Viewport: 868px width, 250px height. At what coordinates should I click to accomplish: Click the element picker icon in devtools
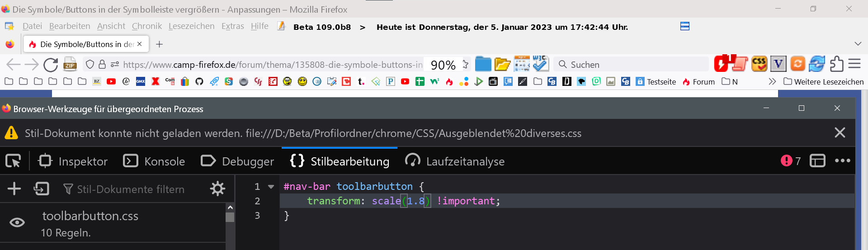pos(13,161)
